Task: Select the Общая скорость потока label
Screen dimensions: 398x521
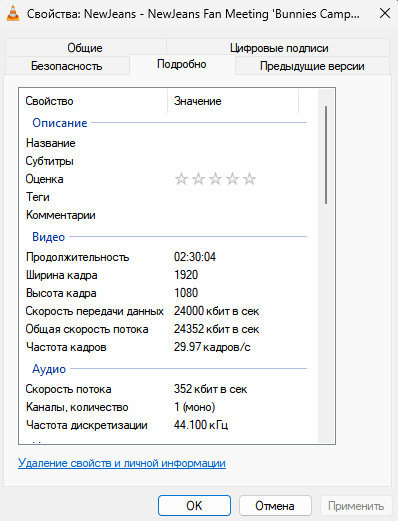Action: (x=87, y=329)
